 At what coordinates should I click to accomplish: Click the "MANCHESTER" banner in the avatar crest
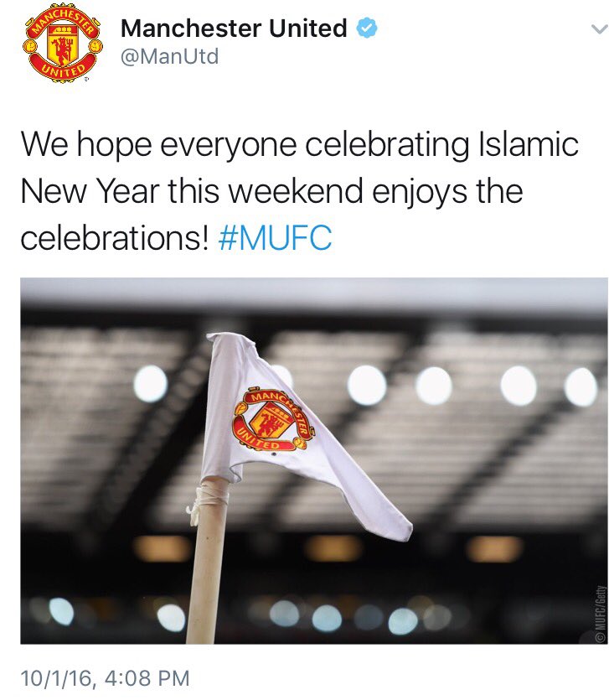click(x=63, y=19)
